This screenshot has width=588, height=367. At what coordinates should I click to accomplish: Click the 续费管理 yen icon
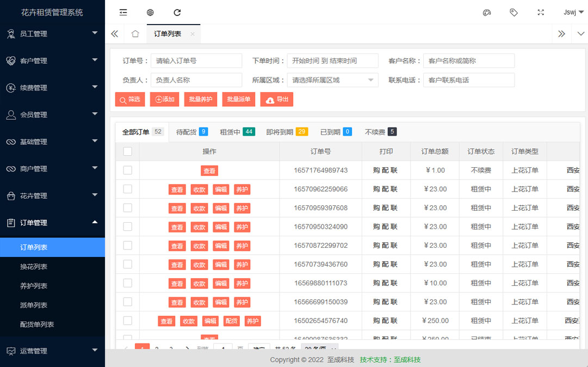(11, 88)
